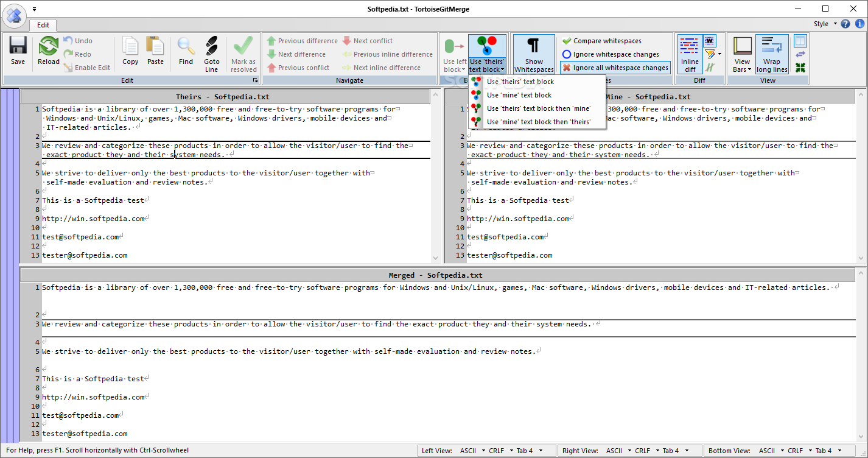Click the Theirs pane vertical scrollbar
The height and width of the screenshot is (458, 868).
tap(435, 176)
